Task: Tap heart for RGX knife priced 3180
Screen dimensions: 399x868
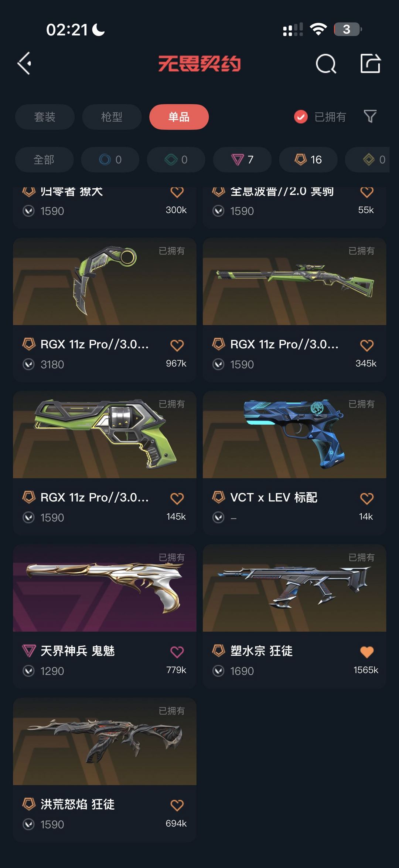Action: pyautogui.click(x=177, y=345)
